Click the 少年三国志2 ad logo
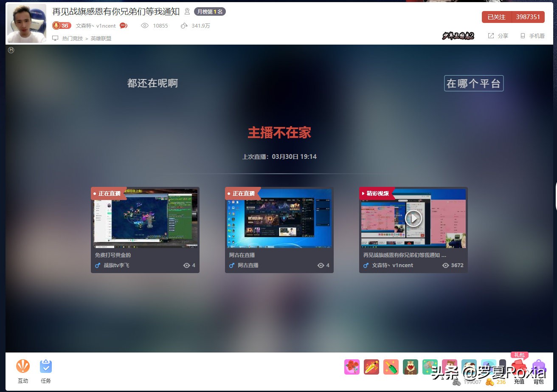 click(x=458, y=36)
